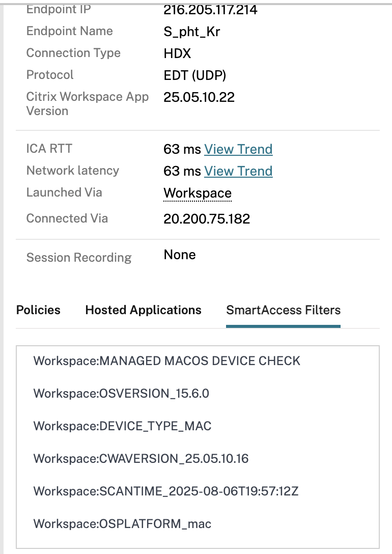Click View Trend link for ICA RTT
This screenshot has height=554, width=392.
click(238, 149)
